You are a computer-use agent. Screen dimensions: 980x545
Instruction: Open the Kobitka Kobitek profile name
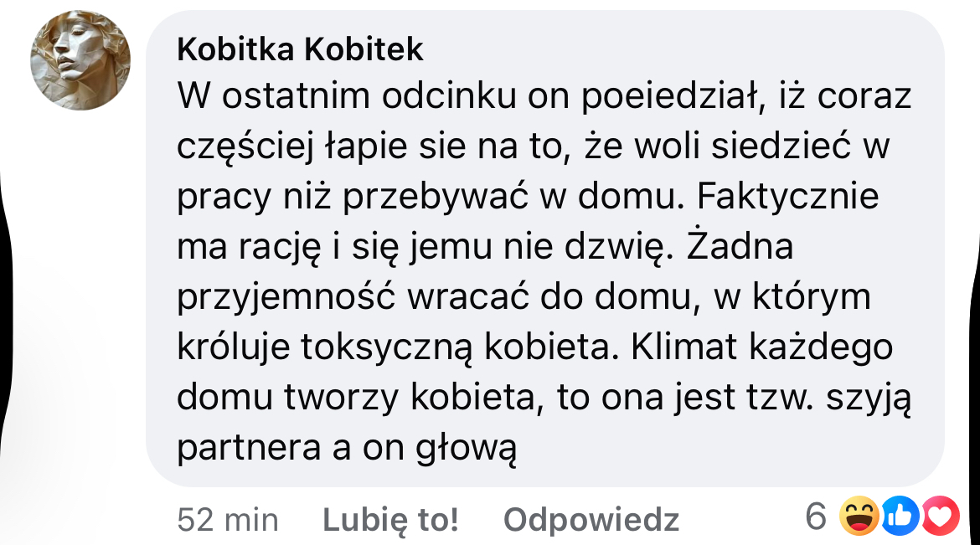pyautogui.click(x=301, y=50)
